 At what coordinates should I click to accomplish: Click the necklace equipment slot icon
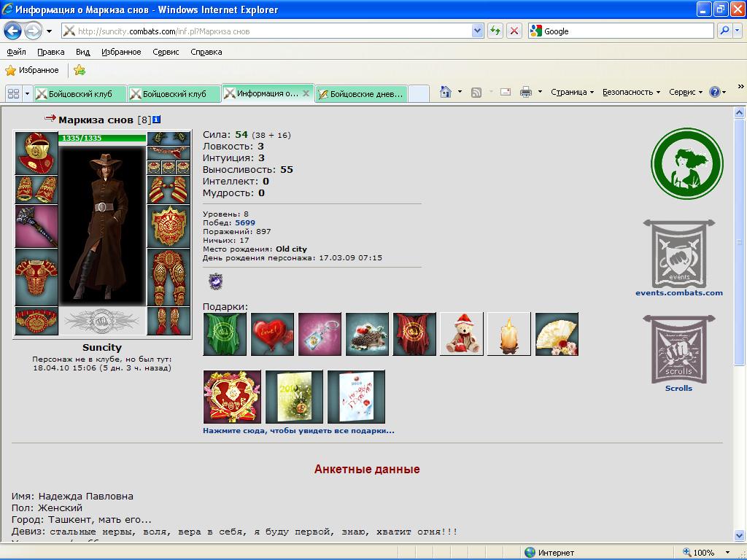point(169,153)
